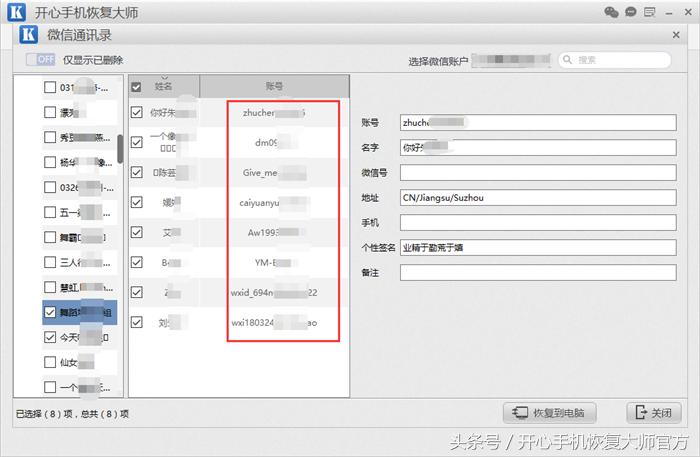Image resolution: width=700 pixels, height=457 pixels.
Task: Uncheck the Aw1993 contact row checkbox
Action: click(137, 232)
